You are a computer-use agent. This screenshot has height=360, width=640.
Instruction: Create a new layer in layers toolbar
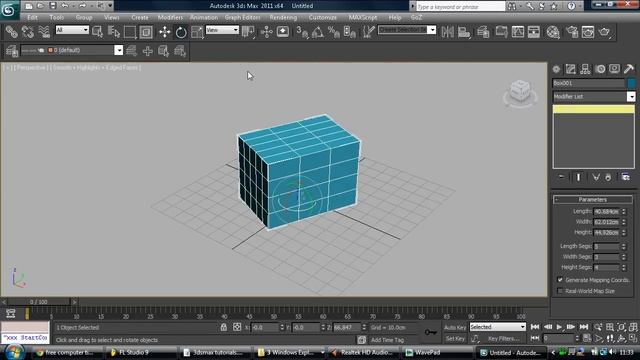click(x=131, y=51)
